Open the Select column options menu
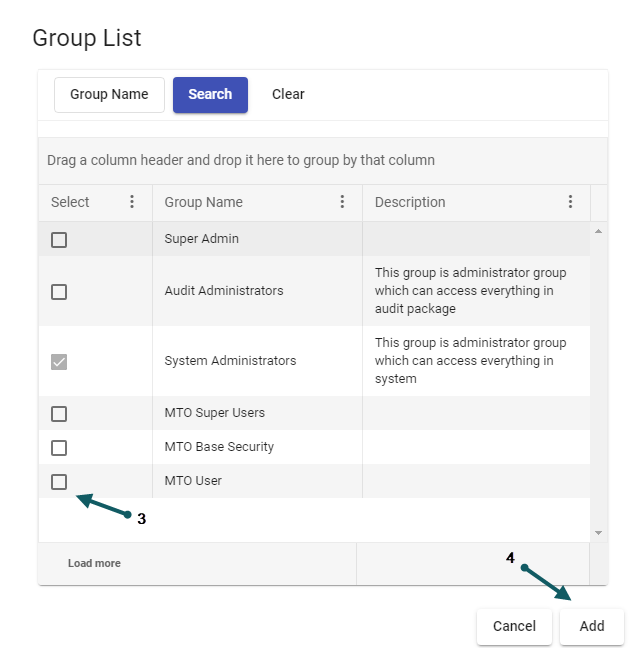643x648 pixels. click(132, 202)
